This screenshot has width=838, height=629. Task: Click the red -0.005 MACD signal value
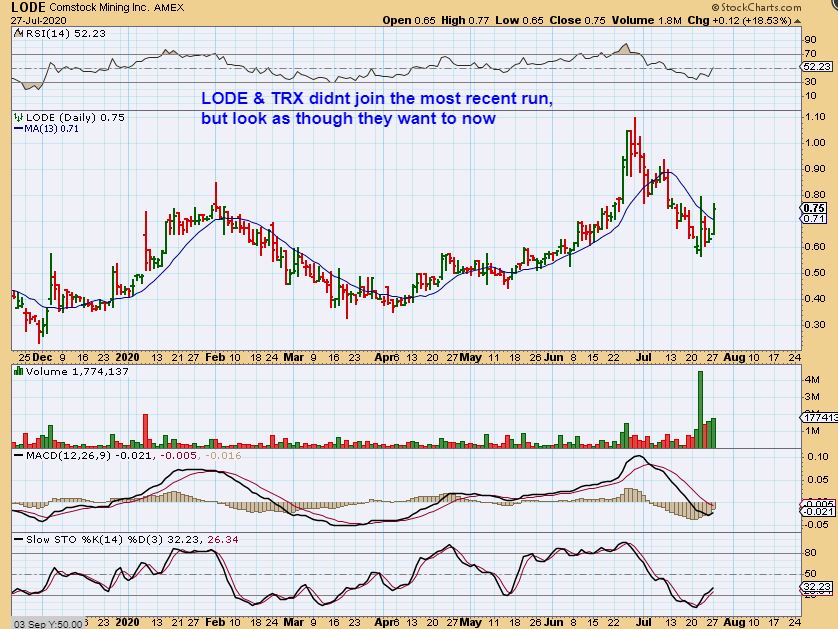point(178,456)
